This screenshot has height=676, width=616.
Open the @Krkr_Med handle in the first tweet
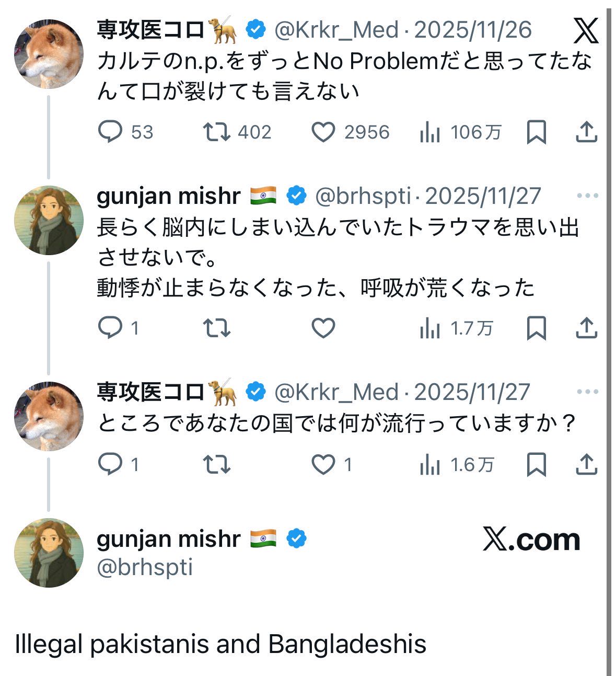point(336,30)
